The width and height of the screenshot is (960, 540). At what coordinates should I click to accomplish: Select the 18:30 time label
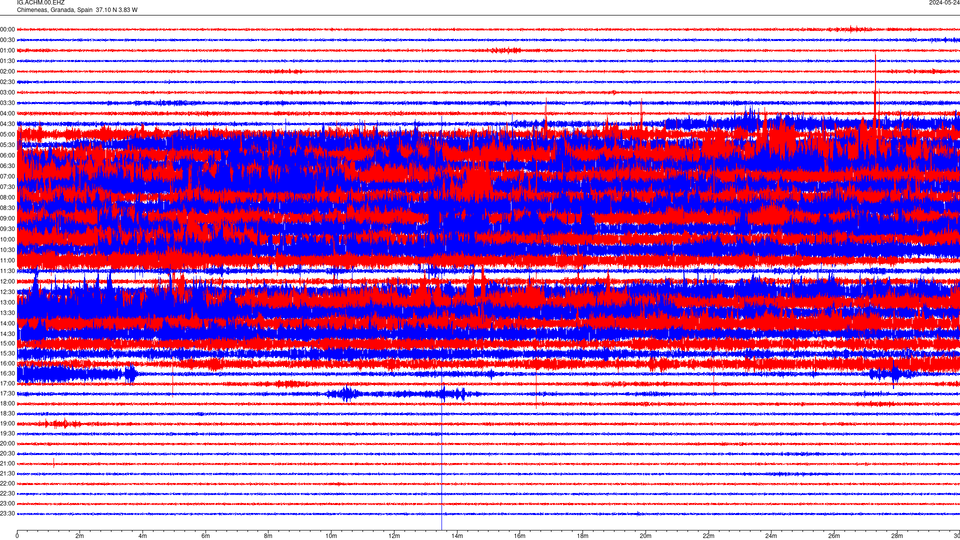pyautogui.click(x=7, y=413)
